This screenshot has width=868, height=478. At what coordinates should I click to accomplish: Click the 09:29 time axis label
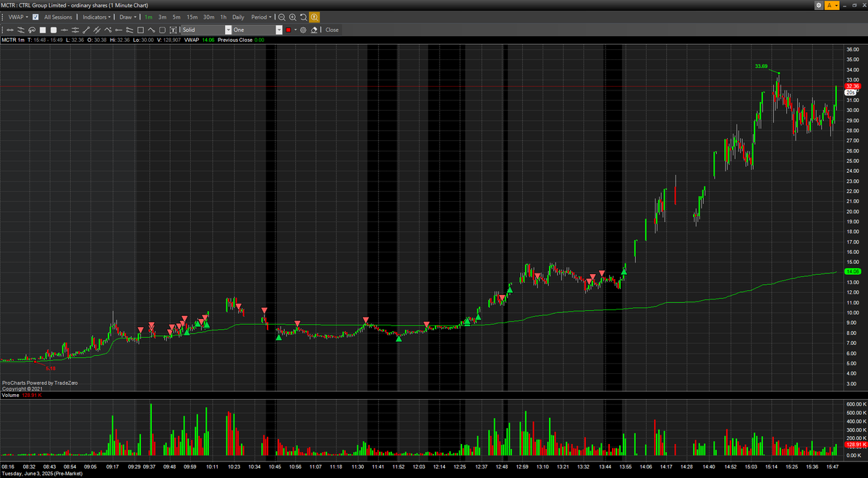pos(135,466)
